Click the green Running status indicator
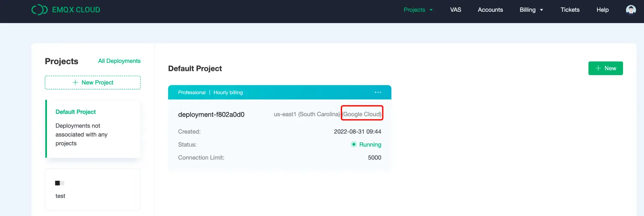644x216 pixels. (354, 145)
